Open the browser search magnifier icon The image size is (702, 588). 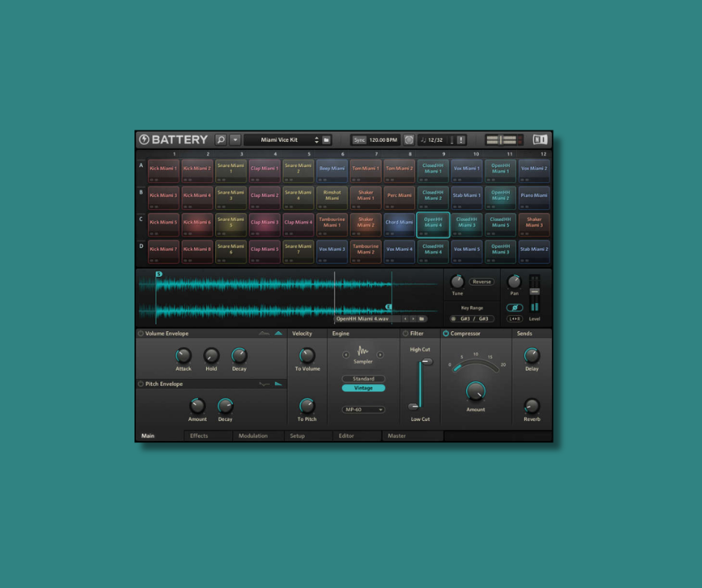(221, 140)
